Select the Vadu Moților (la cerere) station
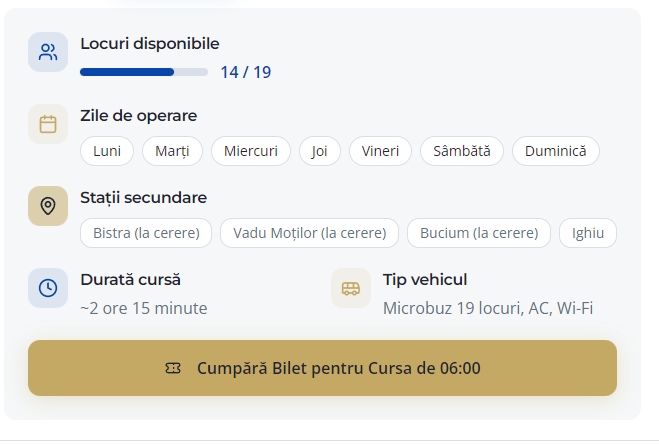Image resolution: width=659 pixels, height=444 pixels. click(x=309, y=233)
